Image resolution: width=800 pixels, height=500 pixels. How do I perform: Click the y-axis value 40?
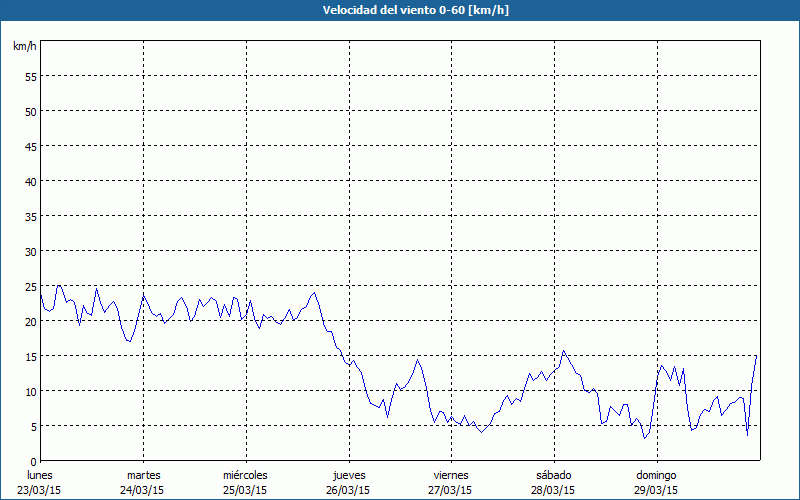pyautogui.click(x=30, y=181)
